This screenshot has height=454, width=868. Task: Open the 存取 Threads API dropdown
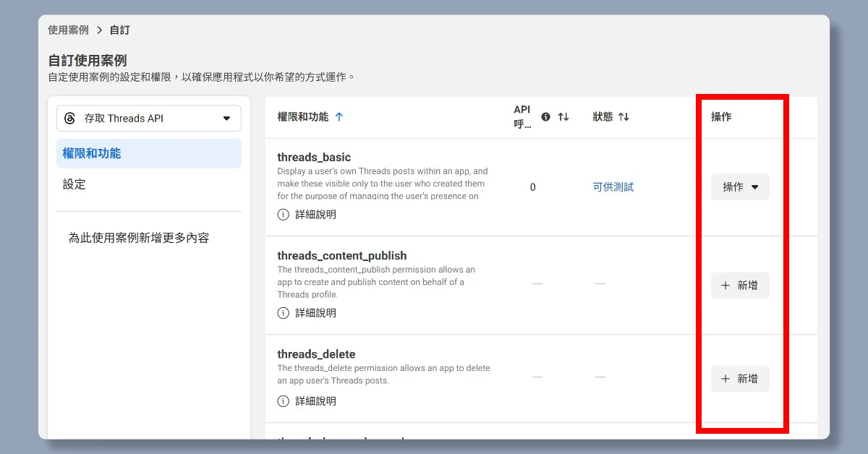pyautogui.click(x=149, y=119)
